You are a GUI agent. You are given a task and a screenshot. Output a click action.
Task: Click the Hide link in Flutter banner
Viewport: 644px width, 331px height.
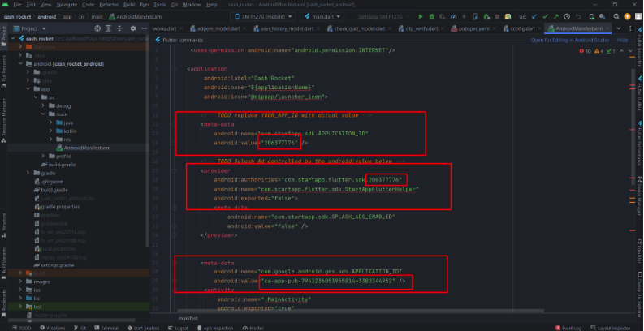pos(623,39)
